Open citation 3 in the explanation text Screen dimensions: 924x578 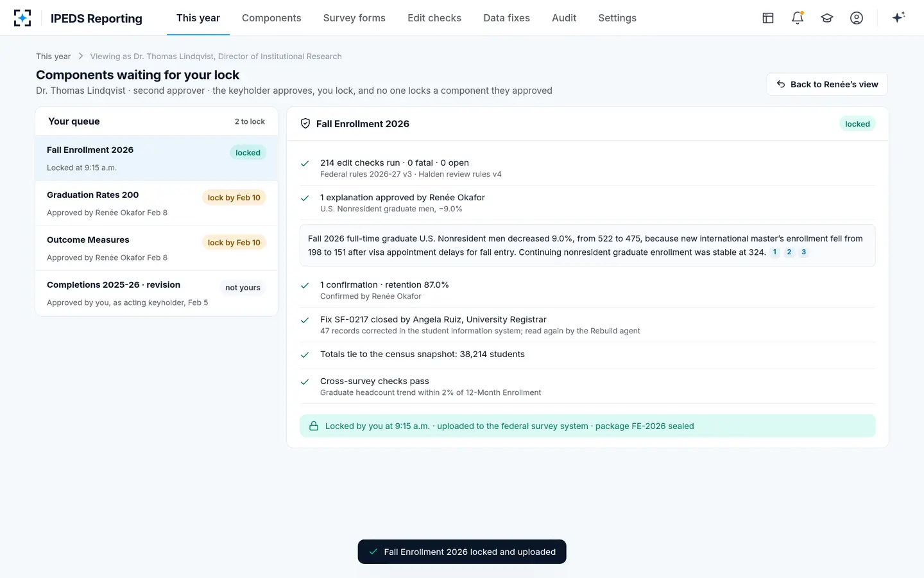point(803,252)
